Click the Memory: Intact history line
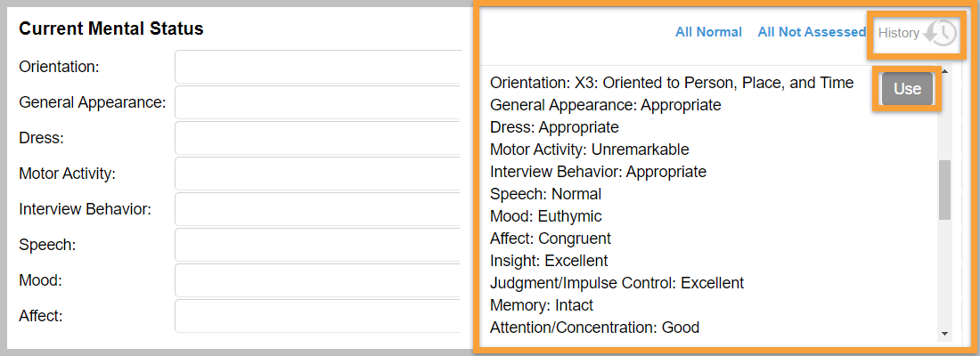980x356 pixels. coord(541,305)
